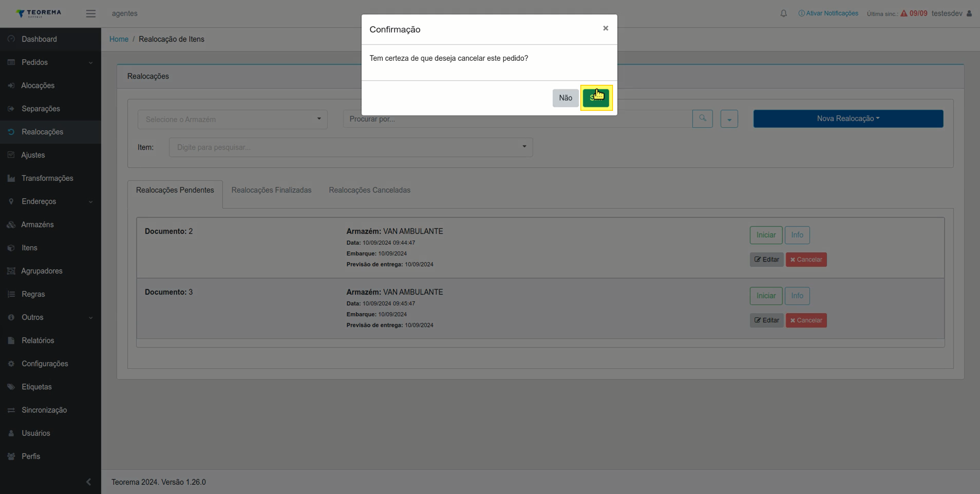980x494 pixels.
Task: Open the testesdev user menu
Action: point(951,14)
